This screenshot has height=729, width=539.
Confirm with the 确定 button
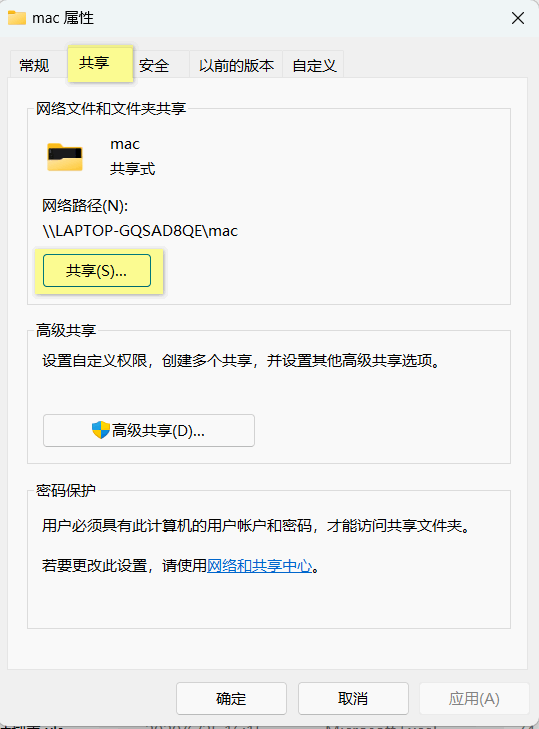231,698
